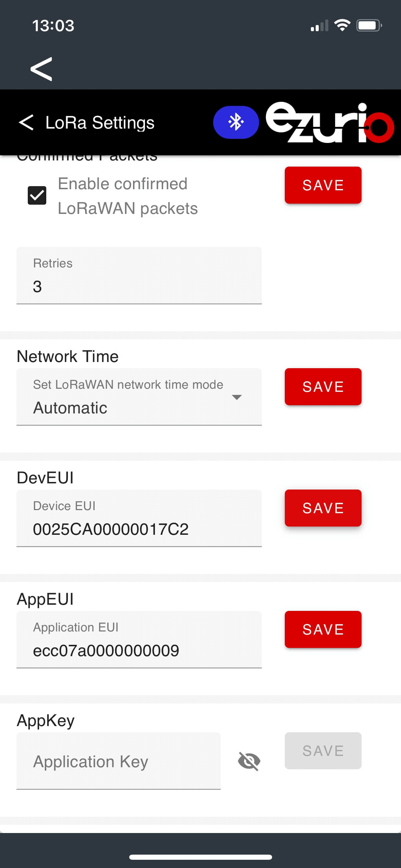This screenshot has height=868, width=401.
Task: Click the dropdown arrow beside Automatic
Action: [x=236, y=397]
